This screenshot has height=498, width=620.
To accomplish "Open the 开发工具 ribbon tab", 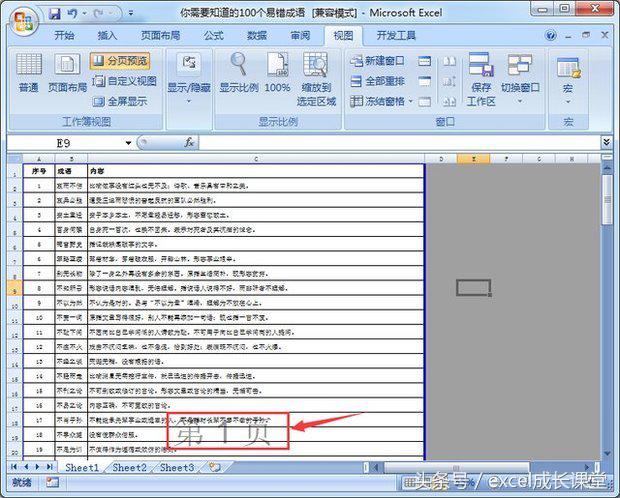I will click(396, 36).
